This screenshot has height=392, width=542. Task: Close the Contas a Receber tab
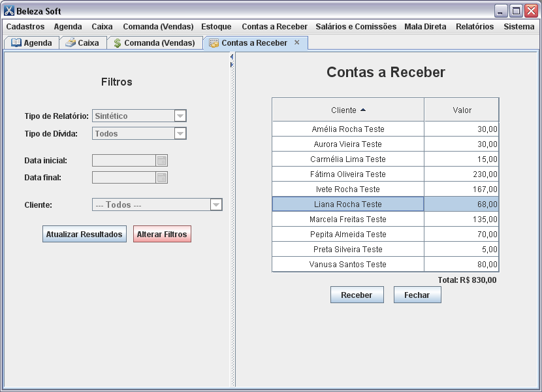[297, 42]
